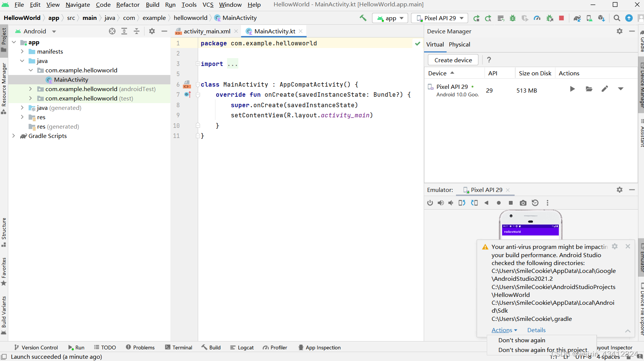This screenshot has width=644, height=361.
Task: Expand the manifests folder
Action: 22,51
